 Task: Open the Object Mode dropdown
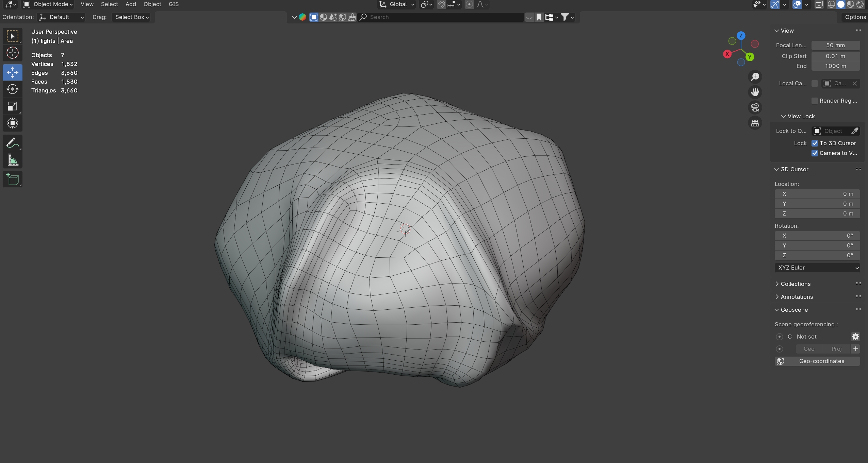pos(48,4)
